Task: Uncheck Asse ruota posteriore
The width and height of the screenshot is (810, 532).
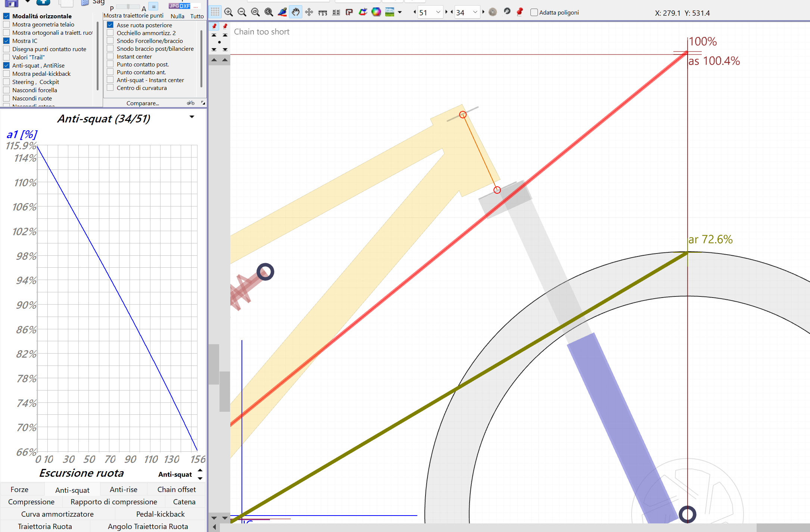Action: coord(110,25)
